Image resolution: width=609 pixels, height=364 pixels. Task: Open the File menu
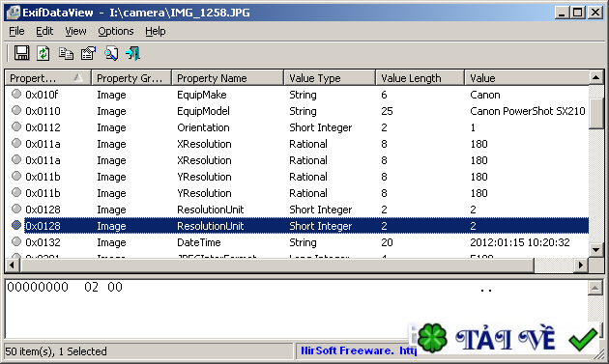[16, 31]
